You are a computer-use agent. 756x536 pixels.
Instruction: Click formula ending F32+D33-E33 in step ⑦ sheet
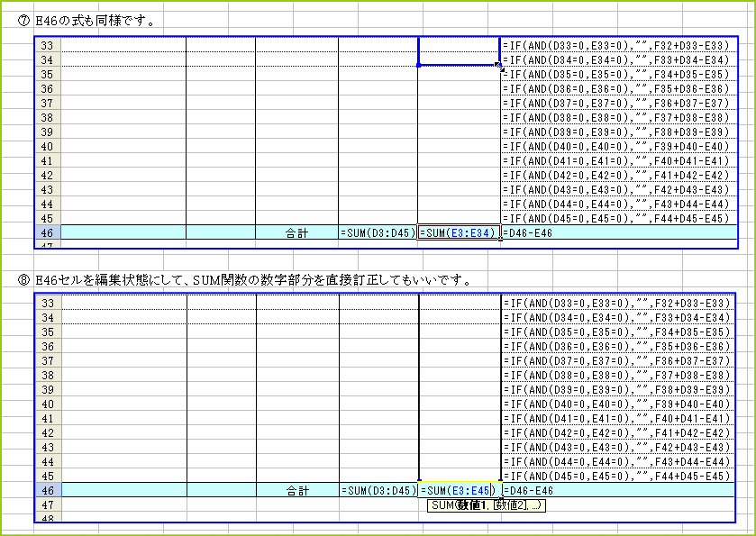[x=620, y=46]
